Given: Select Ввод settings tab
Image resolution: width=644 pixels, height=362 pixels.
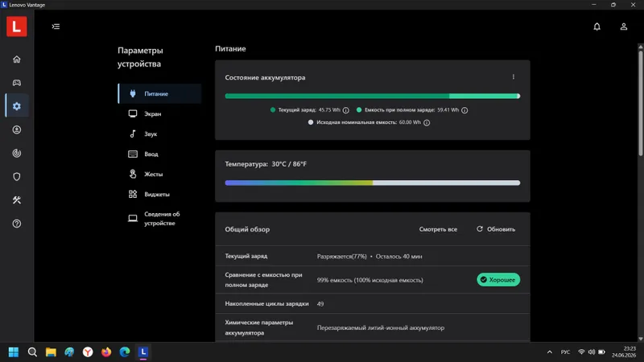Looking at the screenshot, I should [159, 154].
